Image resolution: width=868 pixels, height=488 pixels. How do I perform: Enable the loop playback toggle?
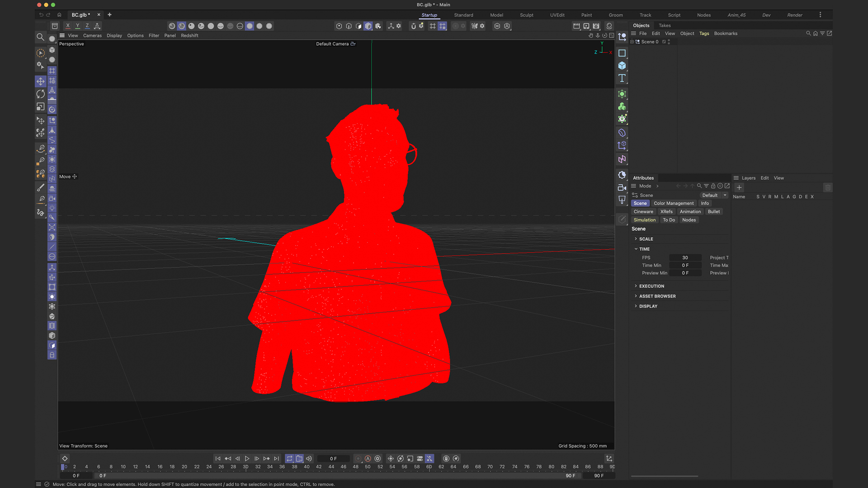point(289,458)
